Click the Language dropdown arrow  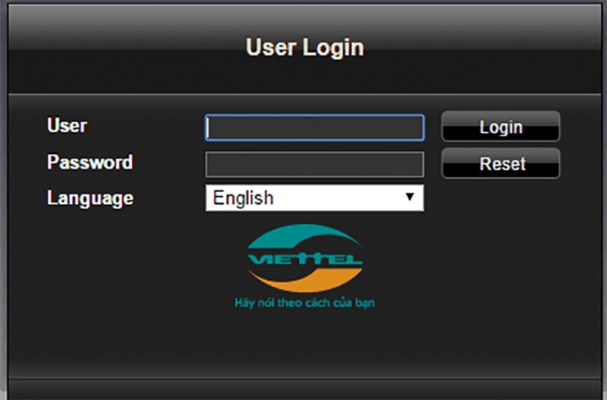[x=409, y=197]
